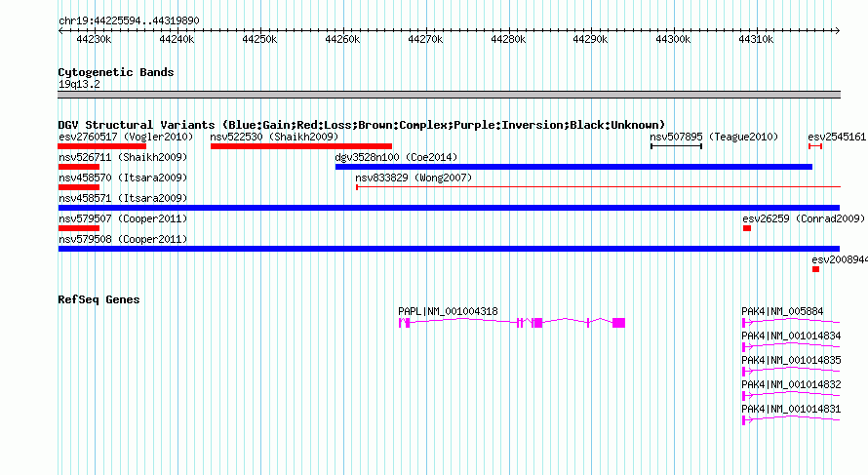Click the nsv526711 (Shaikh2009) label
This screenshot has width=868, height=475.
coord(123,157)
